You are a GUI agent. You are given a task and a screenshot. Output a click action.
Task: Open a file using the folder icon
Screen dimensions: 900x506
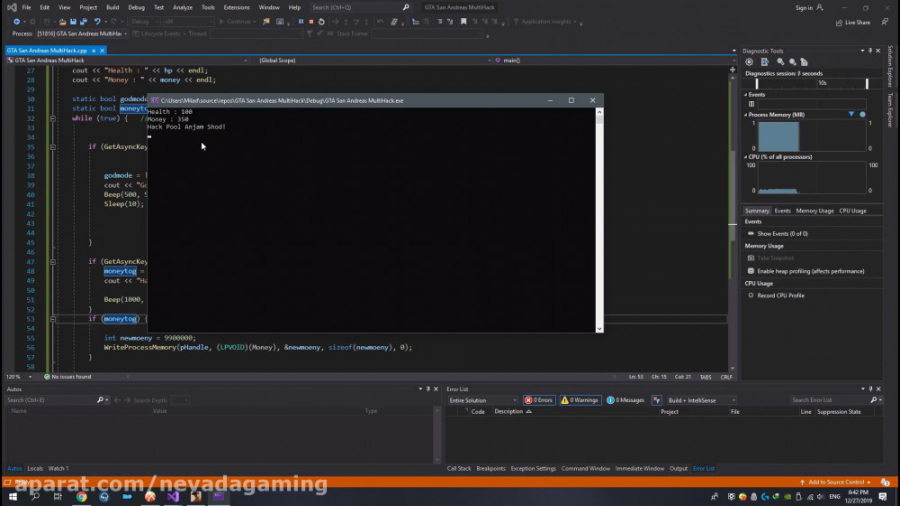tap(62, 22)
